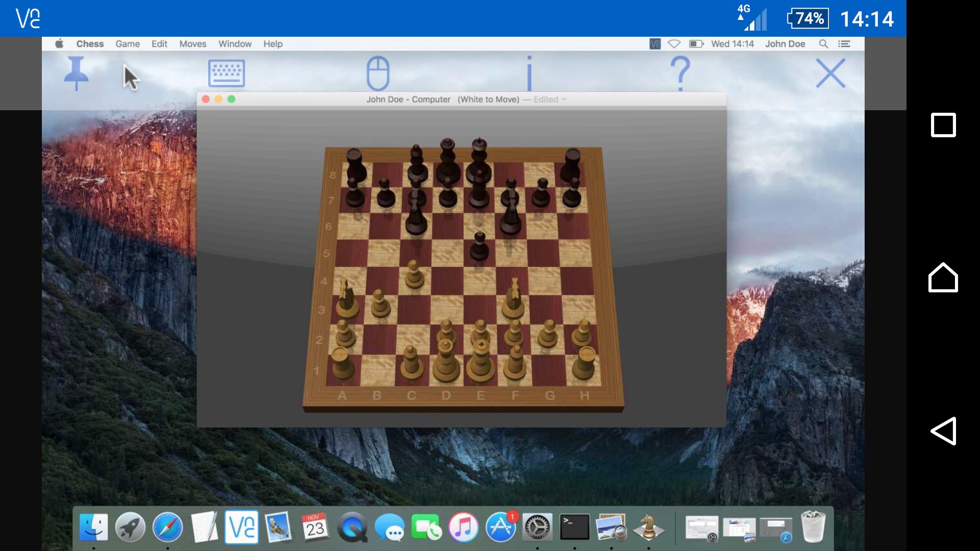
Task: Click the Chess knight Dock icon
Action: coord(649,527)
